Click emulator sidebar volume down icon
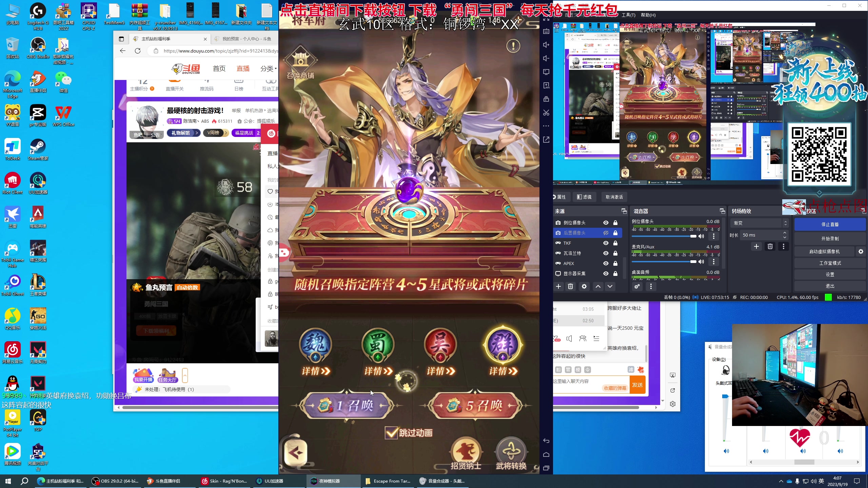This screenshot has width=868, height=488. click(546, 58)
